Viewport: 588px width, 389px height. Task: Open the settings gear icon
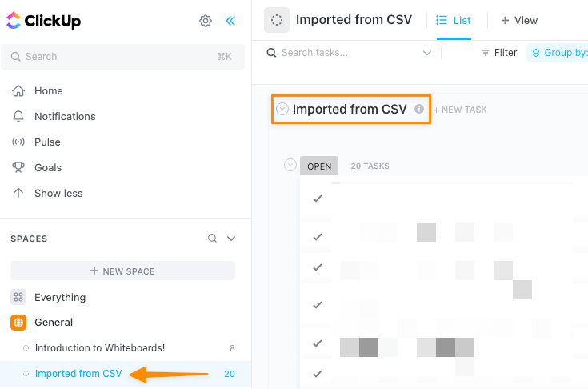coord(206,21)
